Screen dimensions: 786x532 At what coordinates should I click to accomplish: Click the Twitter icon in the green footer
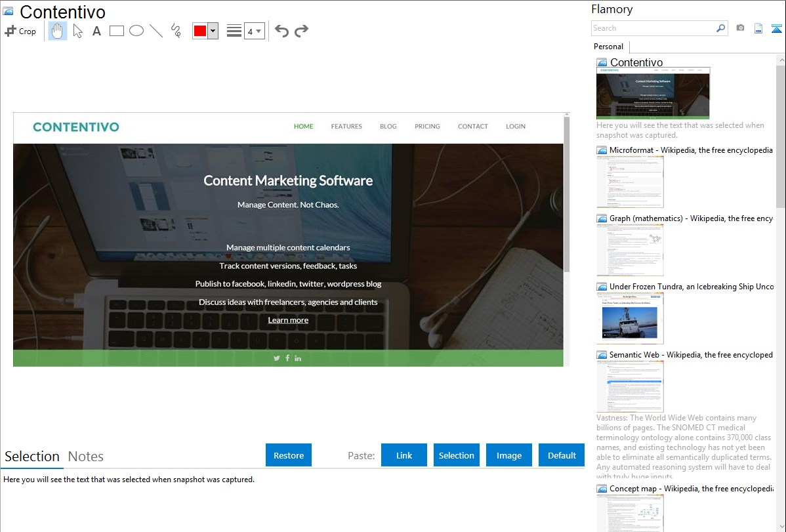tap(276, 358)
